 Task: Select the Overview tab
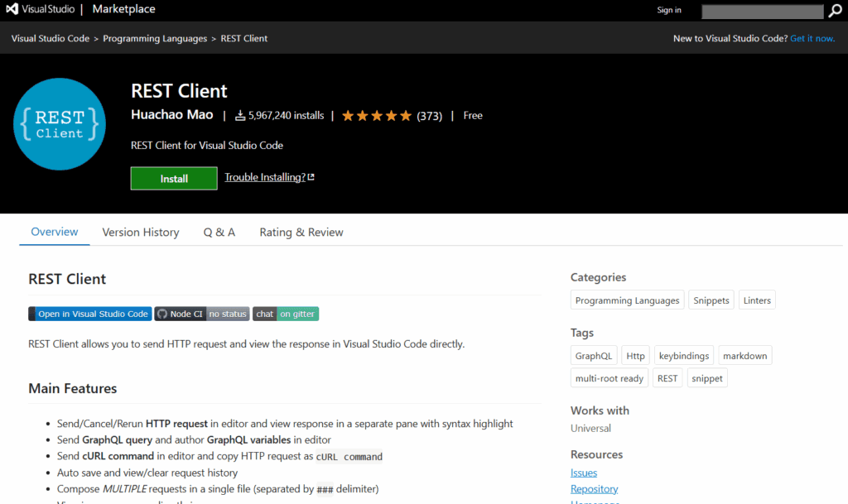coord(55,232)
